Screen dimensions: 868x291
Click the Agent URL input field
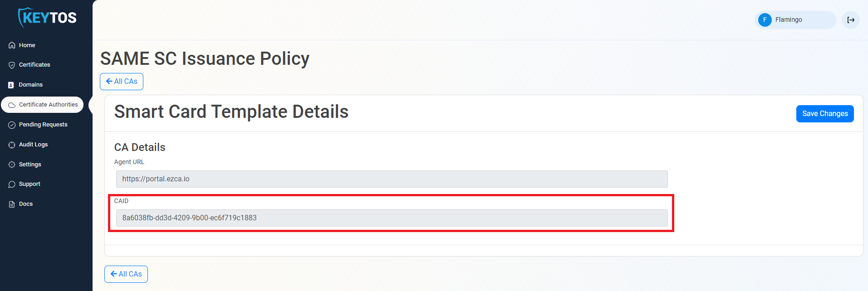(392, 179)
